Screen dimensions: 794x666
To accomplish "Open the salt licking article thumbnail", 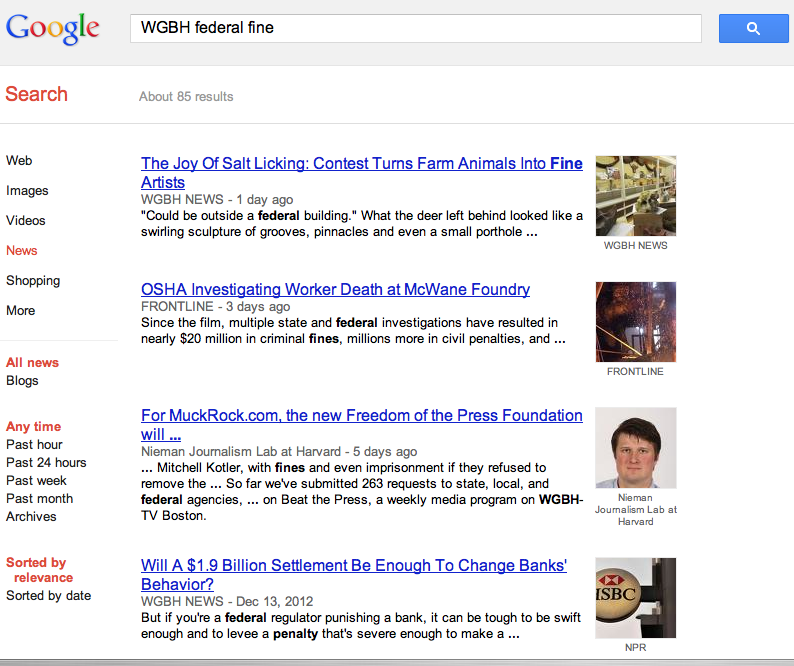I will click(x=635, y=195).
